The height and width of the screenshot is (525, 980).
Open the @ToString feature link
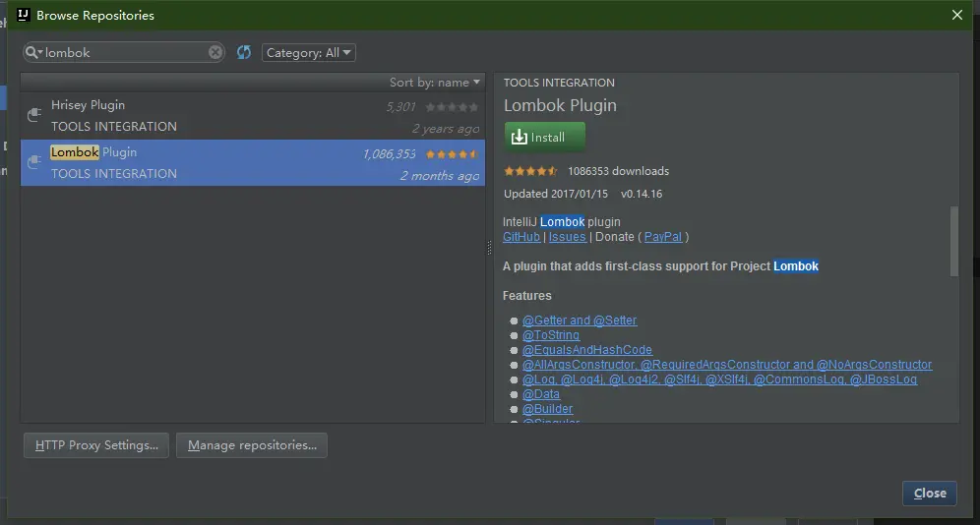point(551,335)
